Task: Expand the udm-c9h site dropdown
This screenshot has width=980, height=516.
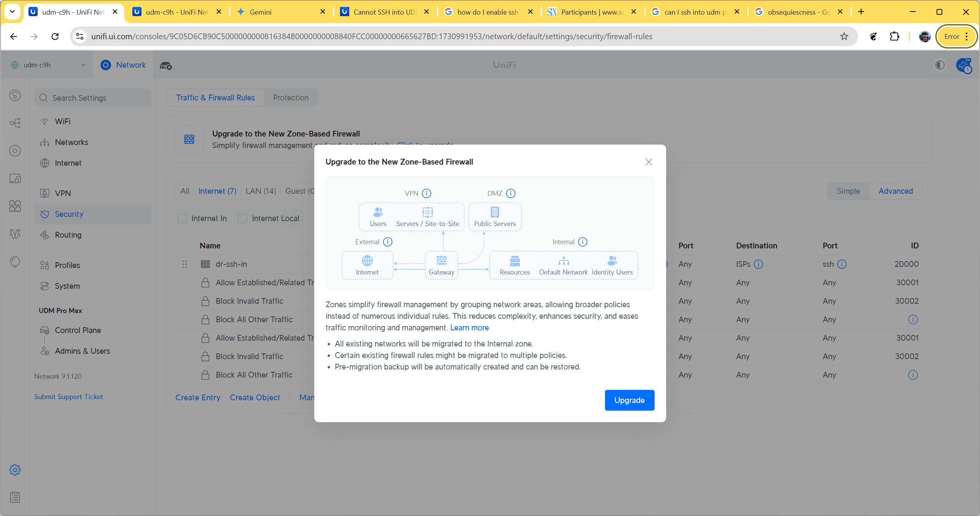Action: (x=83, y=65)
